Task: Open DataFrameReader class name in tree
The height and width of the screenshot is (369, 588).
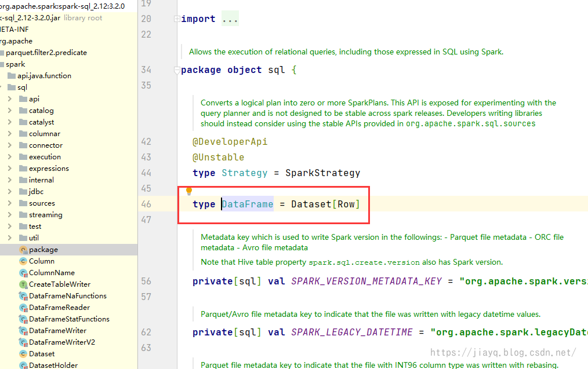Action: pyautogui.click(x=59, y=308)
